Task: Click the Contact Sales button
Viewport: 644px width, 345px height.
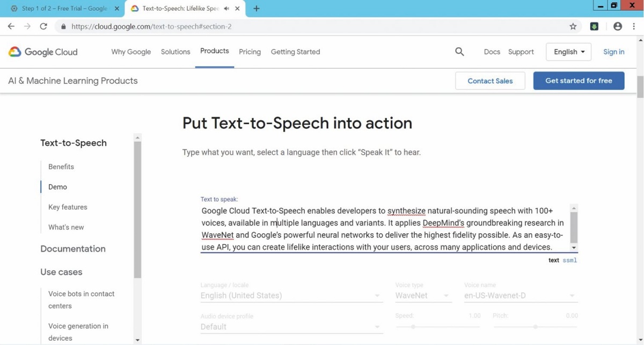Action: (x=490, y=81)
